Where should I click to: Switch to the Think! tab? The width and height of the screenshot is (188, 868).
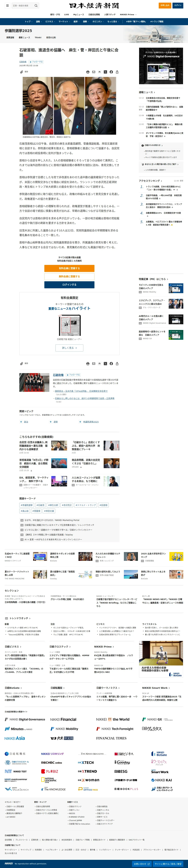(x=38, y=37)
